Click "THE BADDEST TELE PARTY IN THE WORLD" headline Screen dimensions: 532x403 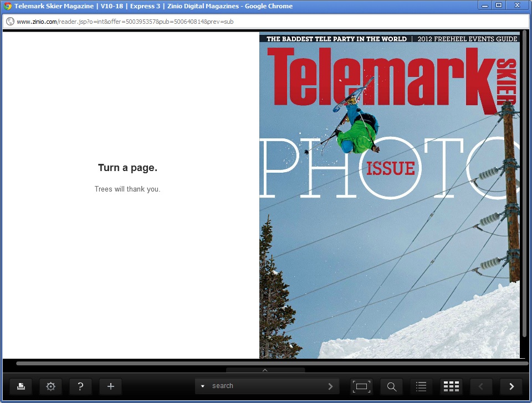pos(336,39)
